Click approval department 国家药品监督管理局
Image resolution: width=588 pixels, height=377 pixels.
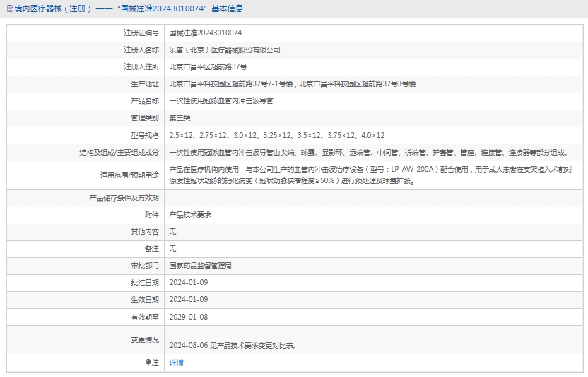[201, 265]
